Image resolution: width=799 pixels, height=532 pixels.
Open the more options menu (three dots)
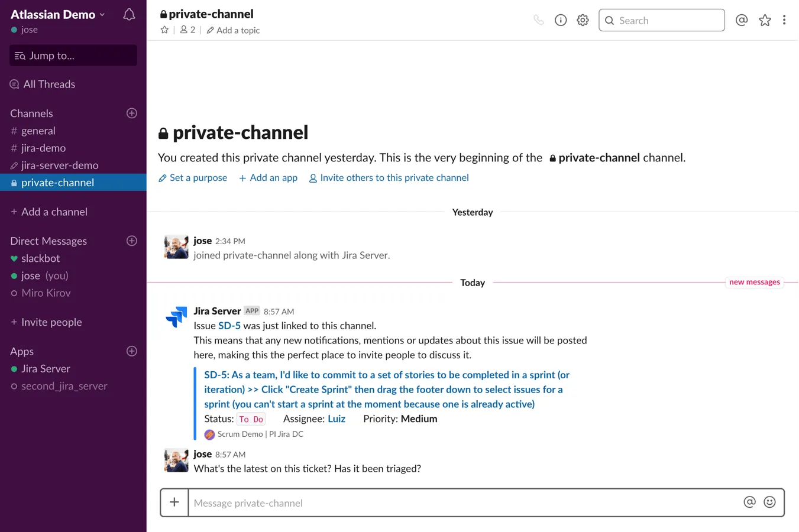[x=784, y=20]
